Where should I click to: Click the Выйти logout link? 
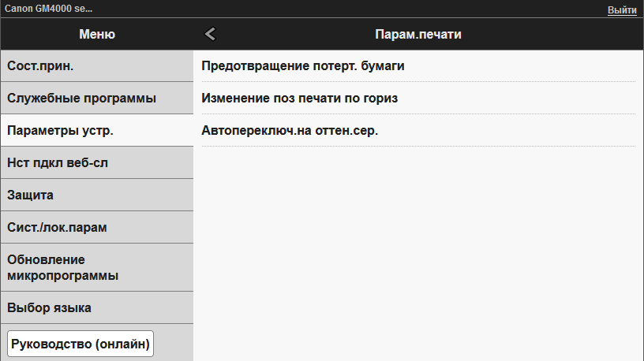coord(622,9)
